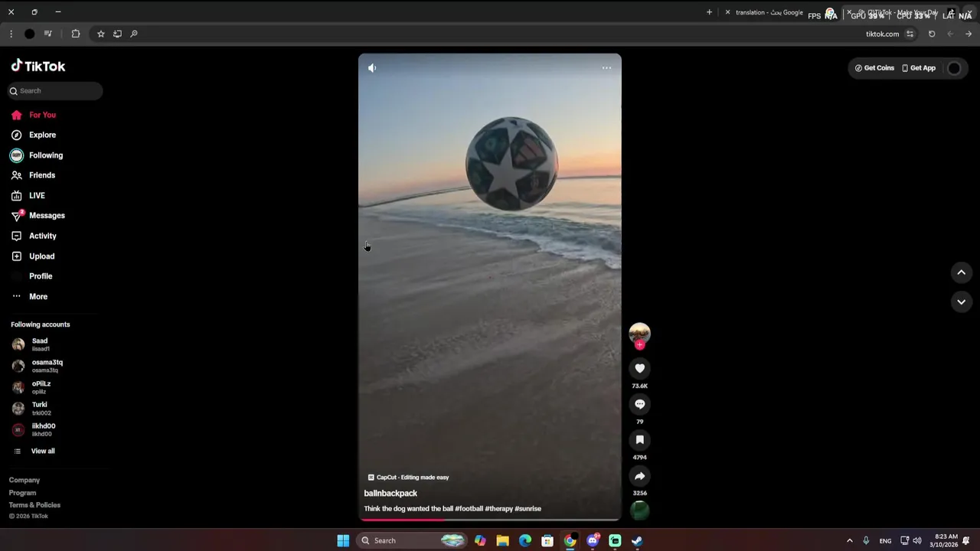Open a new browser tab
980x551 pixels.
709,12
